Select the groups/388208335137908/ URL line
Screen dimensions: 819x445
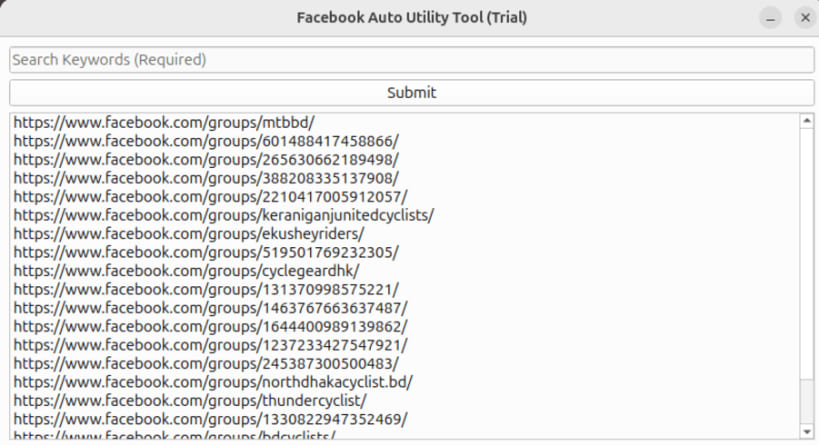click(206, 178)
